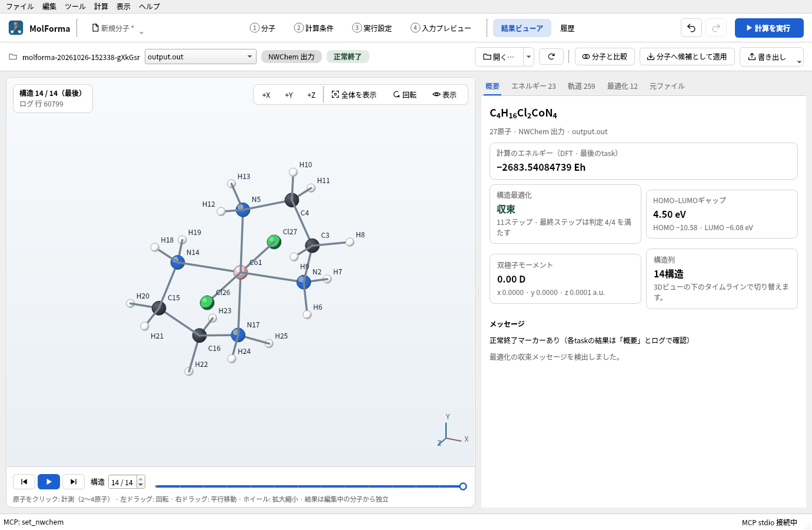Play the structure animation

point(49,482)
